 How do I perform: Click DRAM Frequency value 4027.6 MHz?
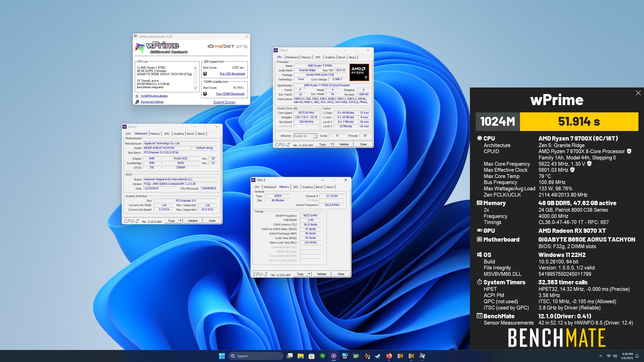tap(310, 215)
